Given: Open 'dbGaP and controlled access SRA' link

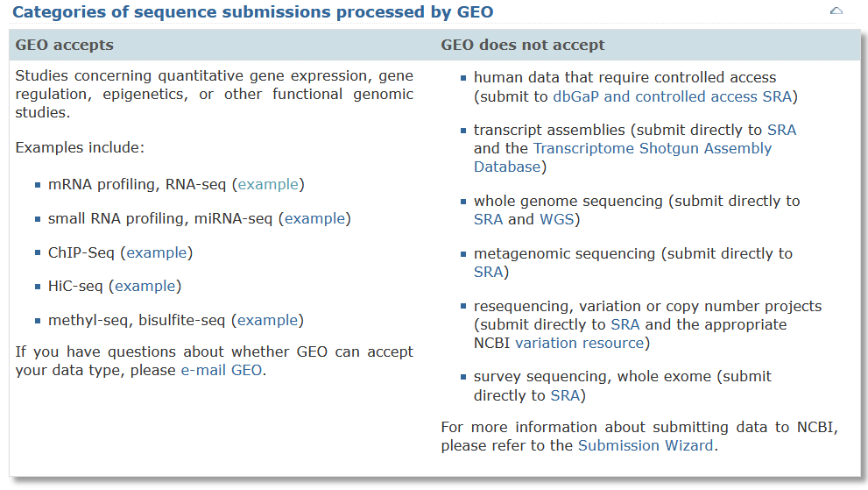Looking at the screenshot, I should [x=672, y=96].
